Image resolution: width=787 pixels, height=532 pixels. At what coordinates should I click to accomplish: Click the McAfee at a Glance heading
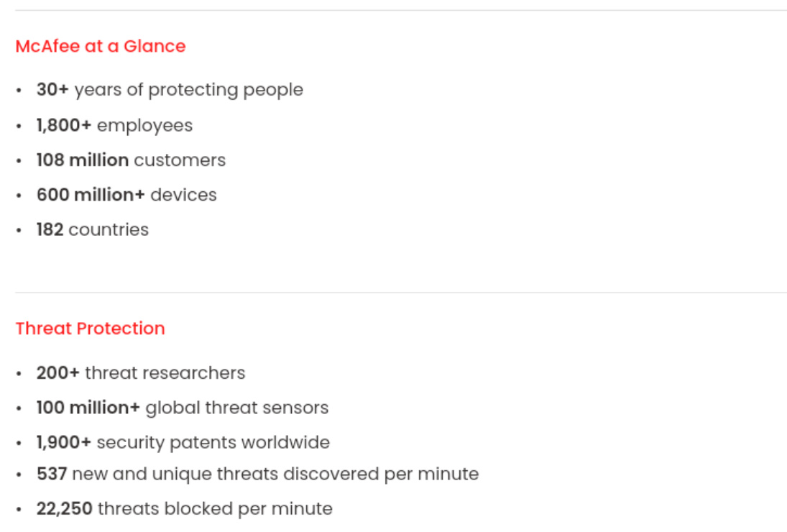101,46
